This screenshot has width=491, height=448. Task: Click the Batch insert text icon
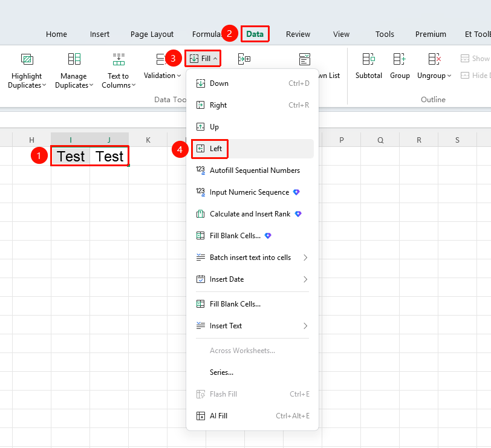[200, 258]
